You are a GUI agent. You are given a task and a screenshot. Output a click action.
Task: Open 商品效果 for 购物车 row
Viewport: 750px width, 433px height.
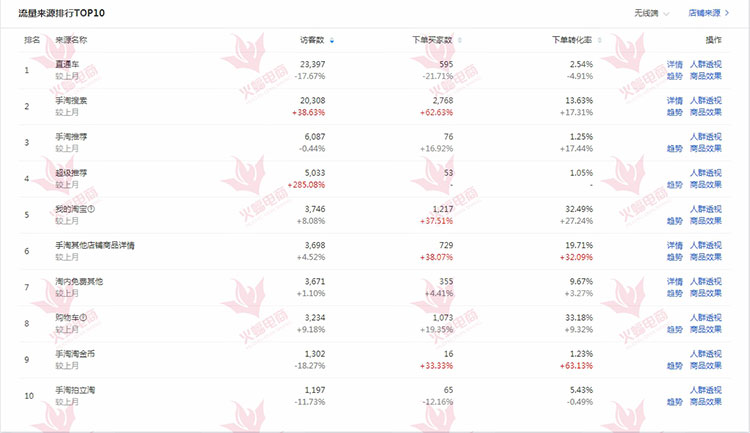pyautogui.click(x=706, y=330)
